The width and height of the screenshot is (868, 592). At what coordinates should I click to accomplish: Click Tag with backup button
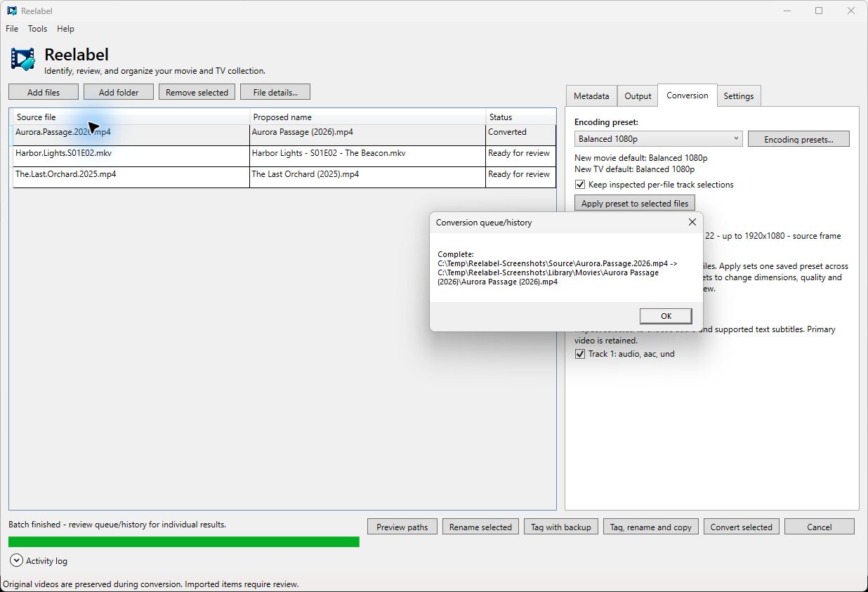click(561, 527)
